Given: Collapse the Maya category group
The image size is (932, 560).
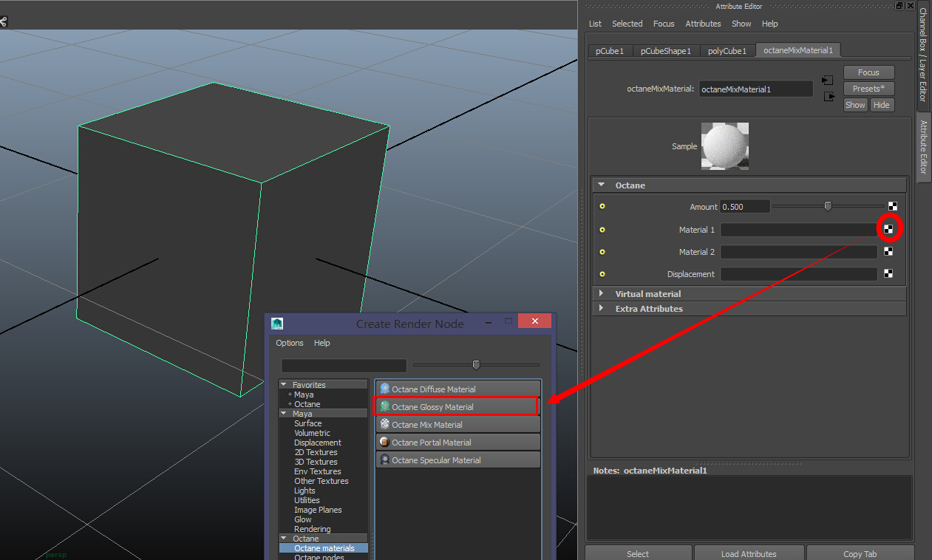Looking at the screenshot, I should 283,414.
